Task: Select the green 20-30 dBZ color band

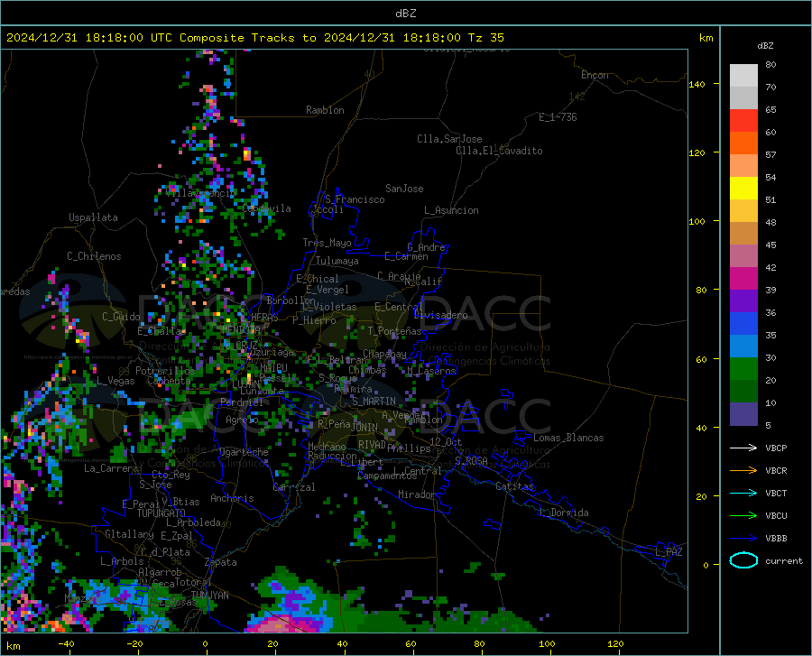Action: [743, 369]
